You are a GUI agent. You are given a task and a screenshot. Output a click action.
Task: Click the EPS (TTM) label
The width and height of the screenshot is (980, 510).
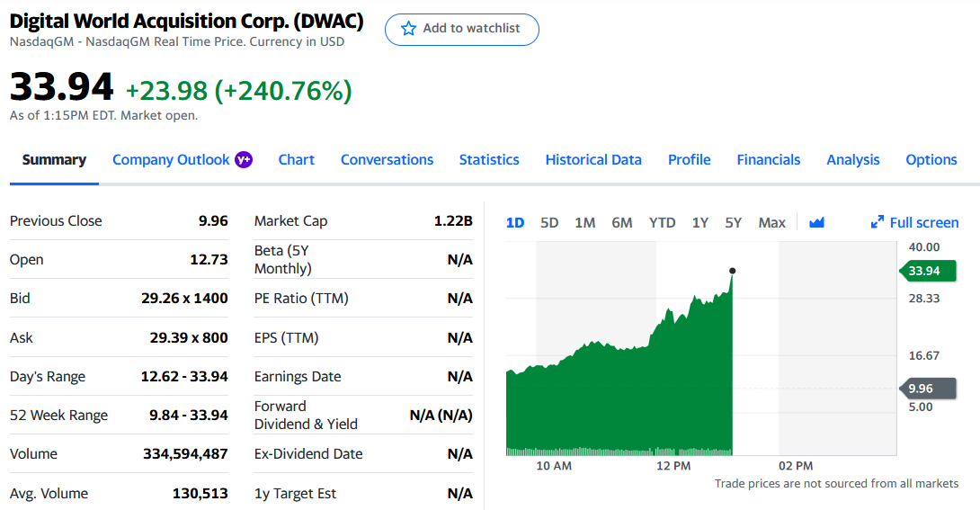coord(286,337)
